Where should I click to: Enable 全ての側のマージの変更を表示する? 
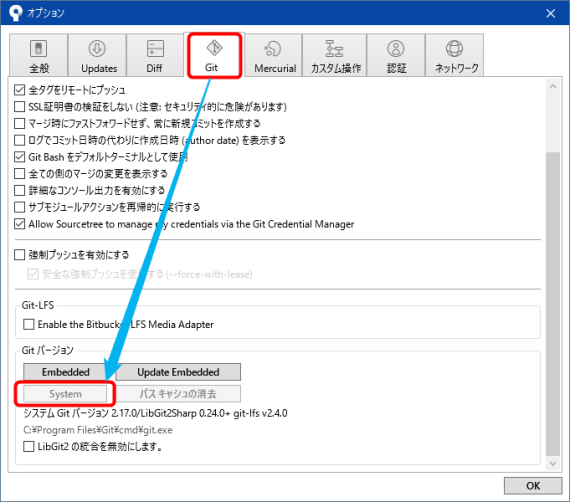click(19, 173)
